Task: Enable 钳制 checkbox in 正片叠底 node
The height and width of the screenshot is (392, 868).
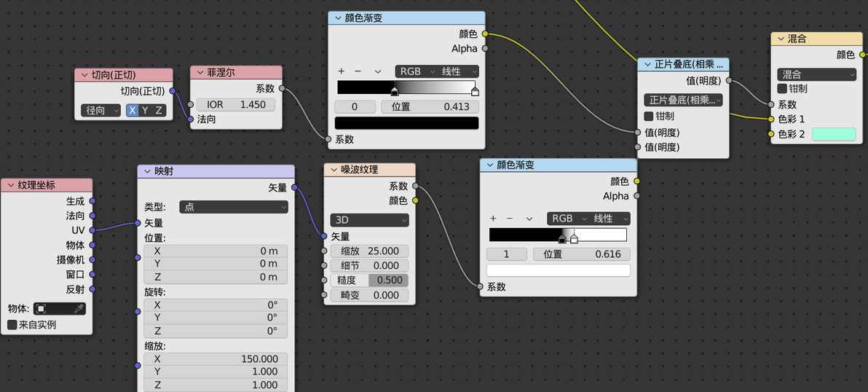Action: [649, 117]
